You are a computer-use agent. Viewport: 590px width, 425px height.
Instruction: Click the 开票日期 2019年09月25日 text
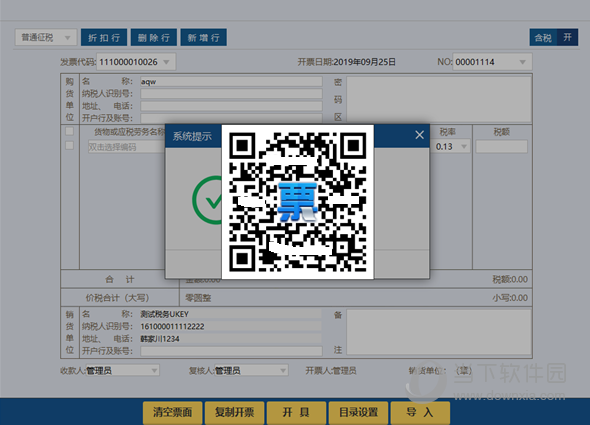point(347,62)
